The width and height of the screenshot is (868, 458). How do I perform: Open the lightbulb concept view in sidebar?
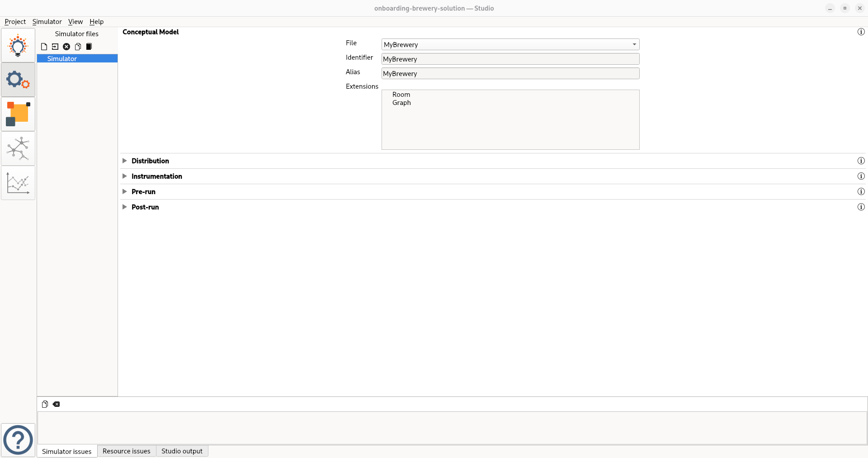pyautogui.click(x=18, y=45)
